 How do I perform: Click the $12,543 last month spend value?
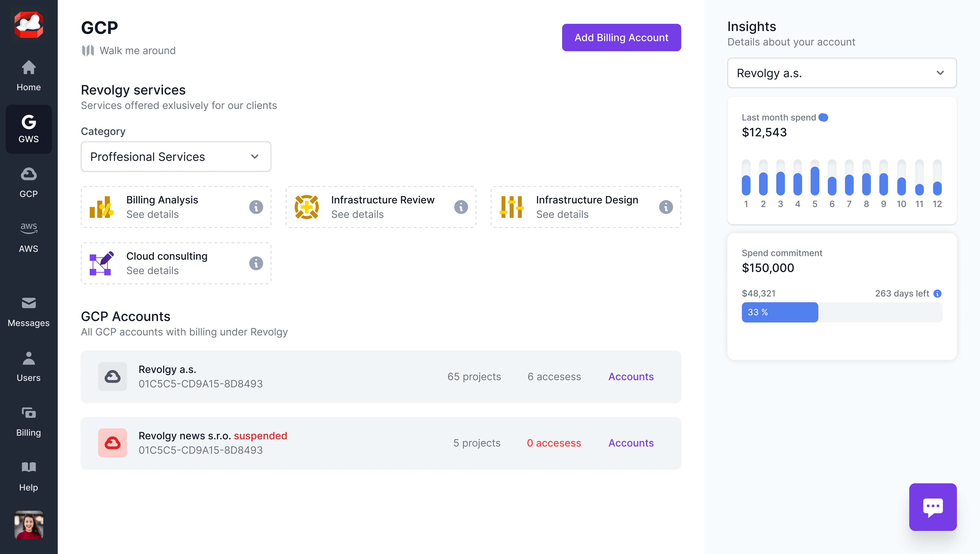[764, 132]
